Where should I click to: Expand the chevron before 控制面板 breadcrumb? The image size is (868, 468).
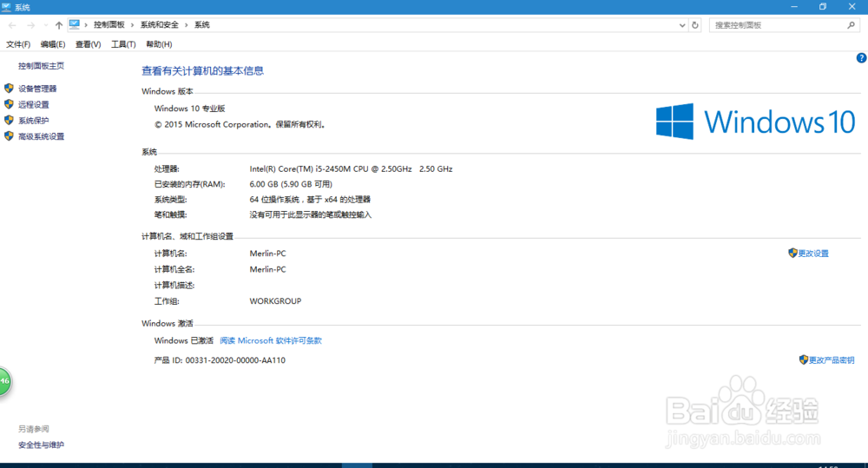pos(86,25)
